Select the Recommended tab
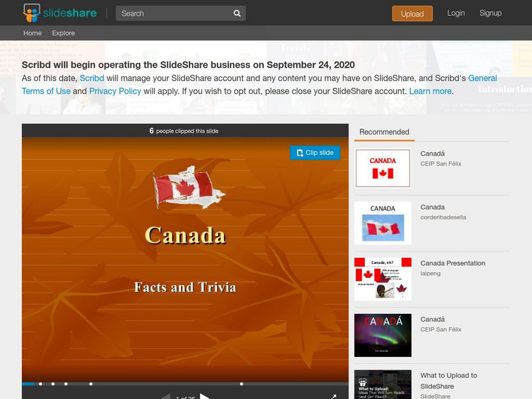This screenshot has width=532, height=399. click(x=384, y=132)
